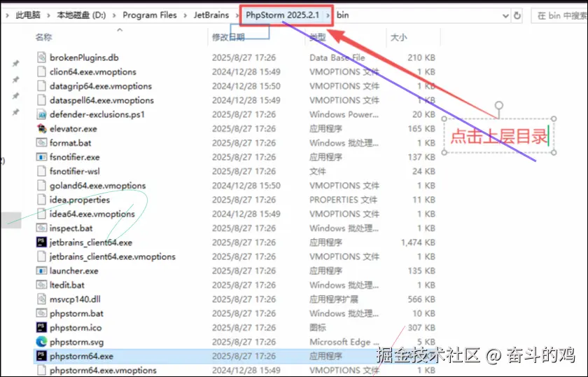The height and width of the screenshot is (377, 588).
Task: Click the Data Base File type cell
Action: click(337, 57)
